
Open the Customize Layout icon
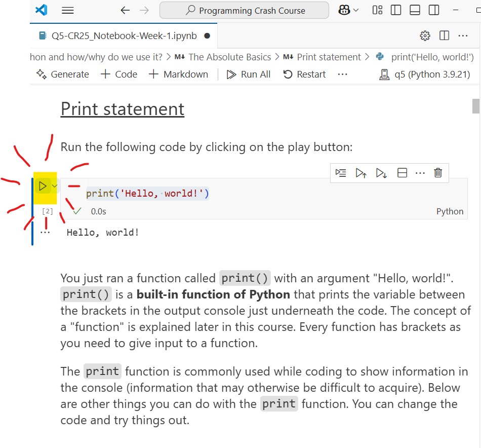(377, 10)
